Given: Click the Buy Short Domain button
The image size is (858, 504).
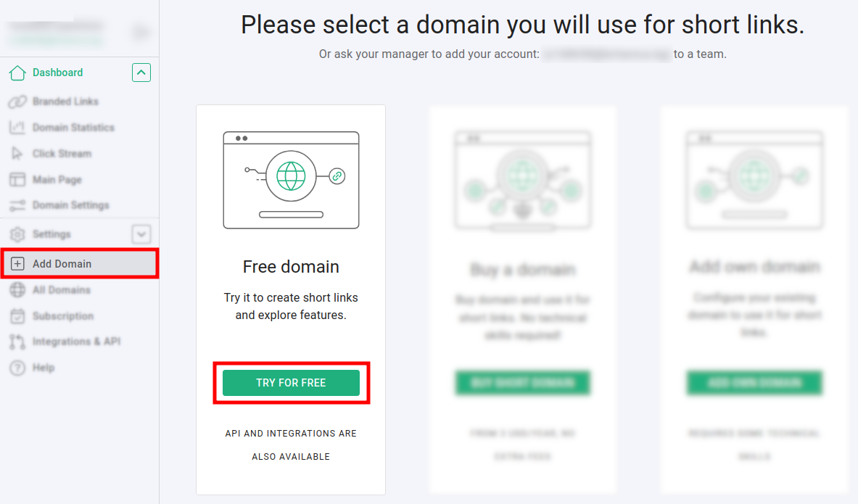Looking at the screenshot, I should [x=522, y=383].
